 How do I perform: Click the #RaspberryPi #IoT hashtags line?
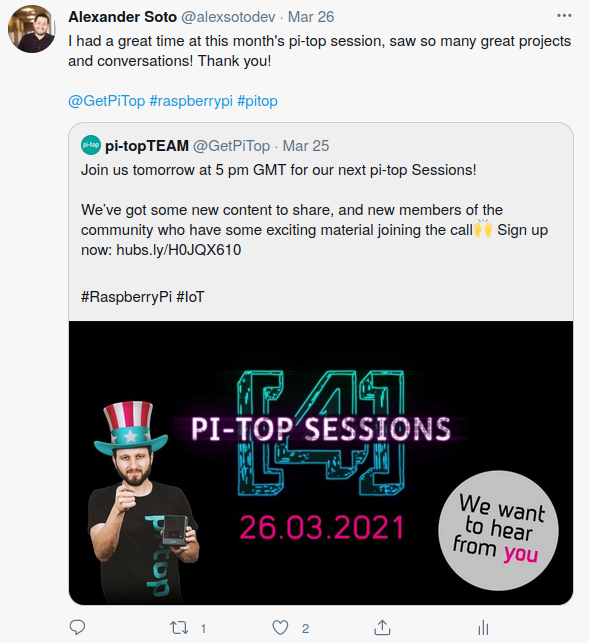[142, 296]
